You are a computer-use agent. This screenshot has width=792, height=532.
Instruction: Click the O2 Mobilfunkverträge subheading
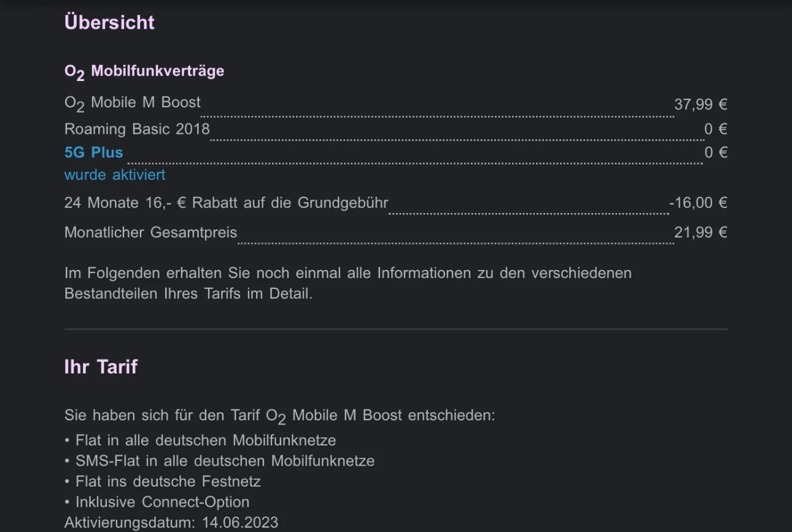pos(144,71)
